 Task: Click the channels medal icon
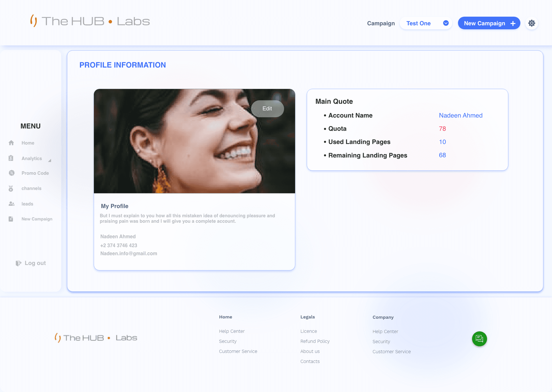coord(11,189)
